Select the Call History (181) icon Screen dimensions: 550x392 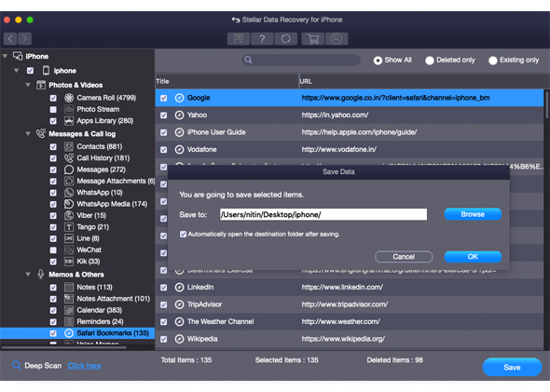[x=69, y=158]
